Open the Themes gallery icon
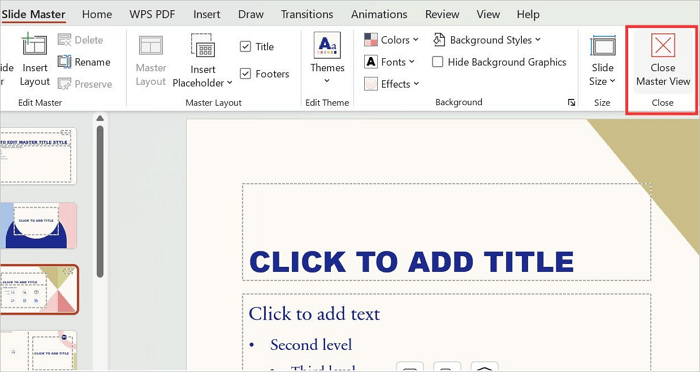This screenshot has height=372, width=700. pyautogui.click(x=327, y=45)
